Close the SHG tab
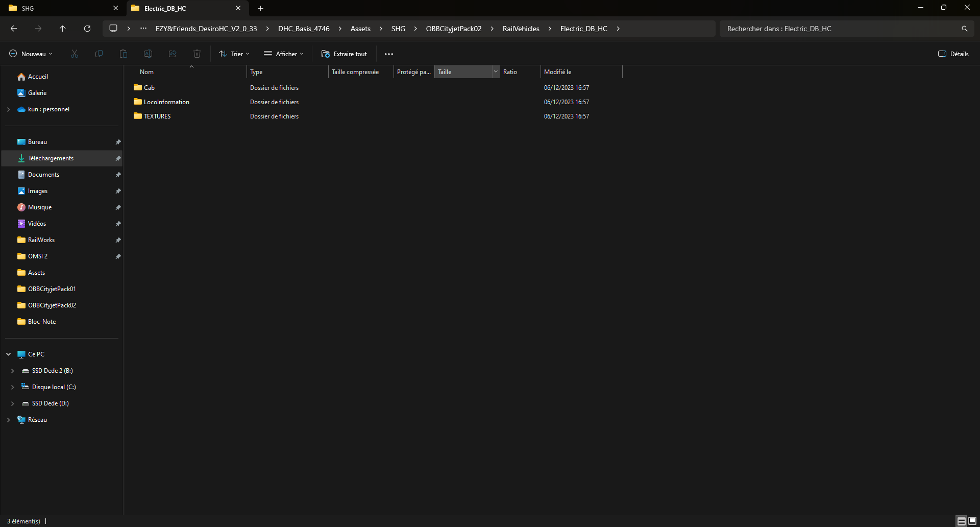This screenshot has width=980, height=527. click(x=115, y=8)
